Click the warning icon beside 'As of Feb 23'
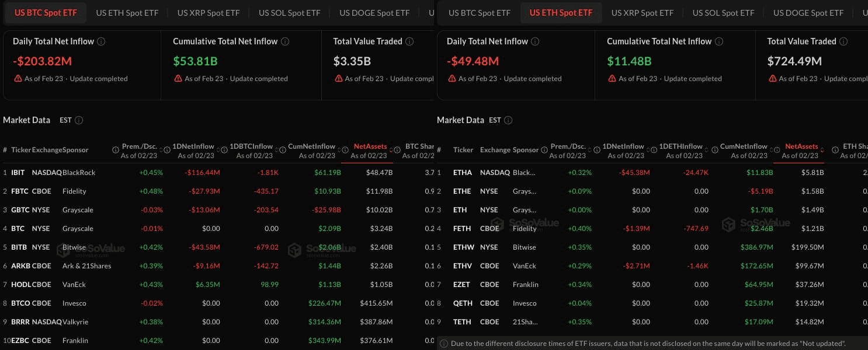Image resolution: width=868 pixels, height=350 pixels. point(18,78)
